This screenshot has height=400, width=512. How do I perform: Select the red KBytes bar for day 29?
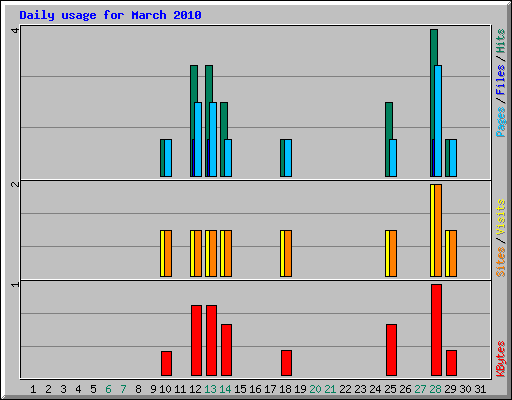click(451, 363)
